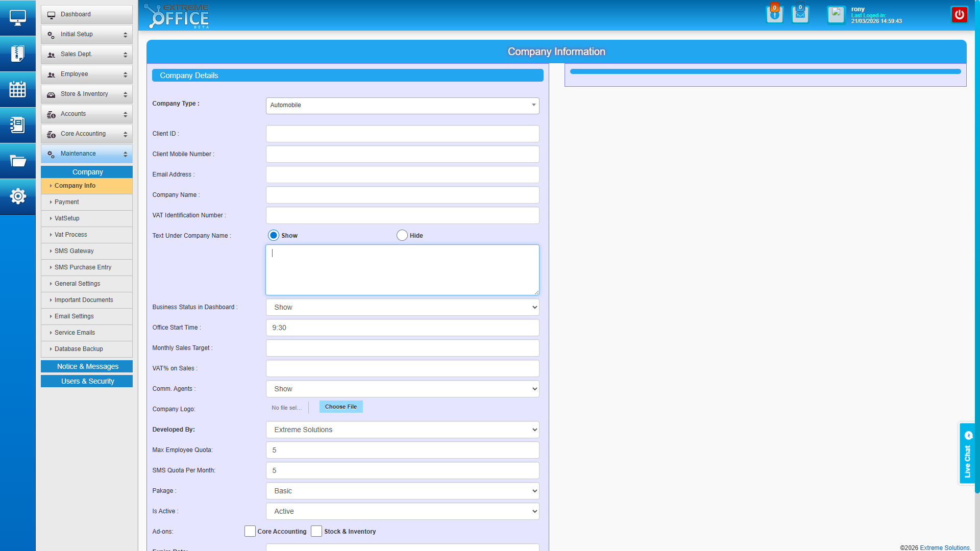980x551 pixels.
Task: Expand the Store & Inventory menu
Action: click(x=86, y=94)
